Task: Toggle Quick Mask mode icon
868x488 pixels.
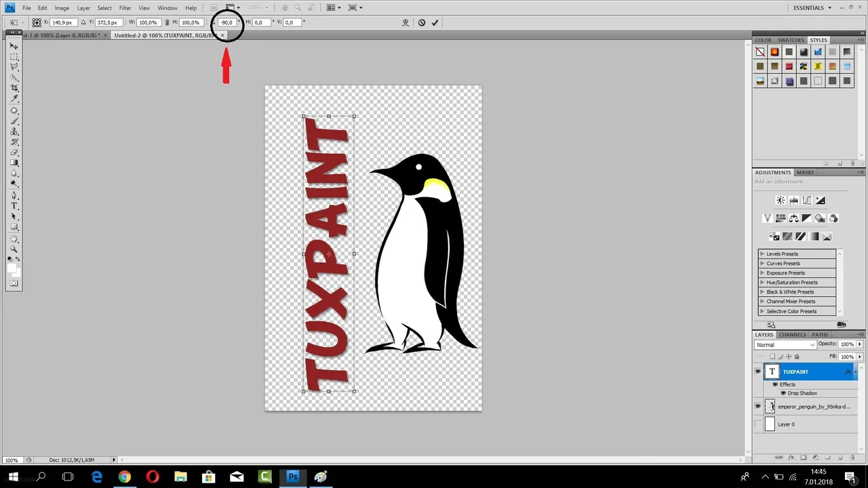Action: click(14, 283)
